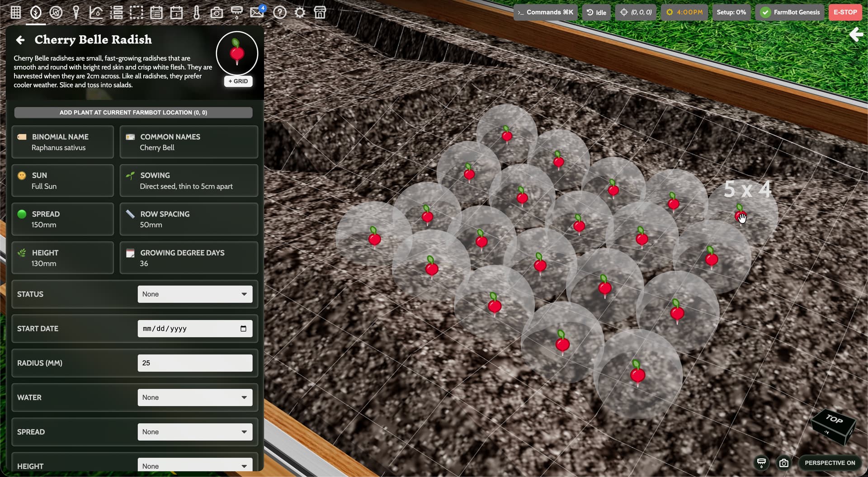Open the Help question-mark icon
The image size is (868, 477).
280,12
